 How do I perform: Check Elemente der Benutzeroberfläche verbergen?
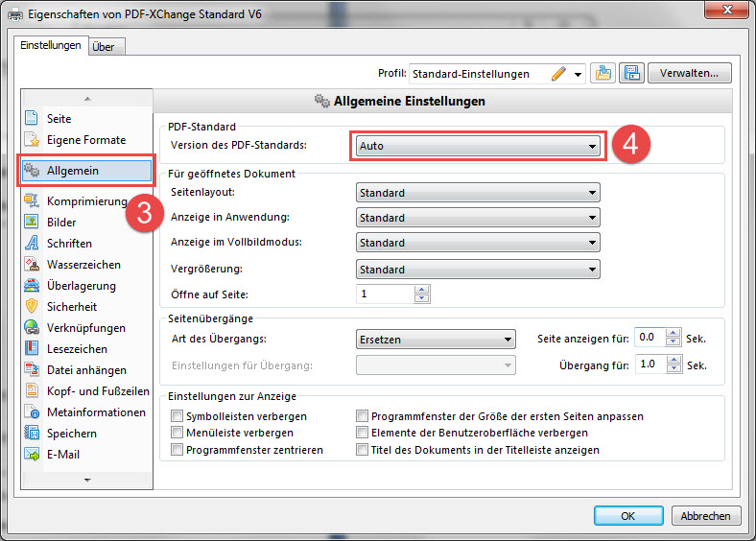pos(362,432)
